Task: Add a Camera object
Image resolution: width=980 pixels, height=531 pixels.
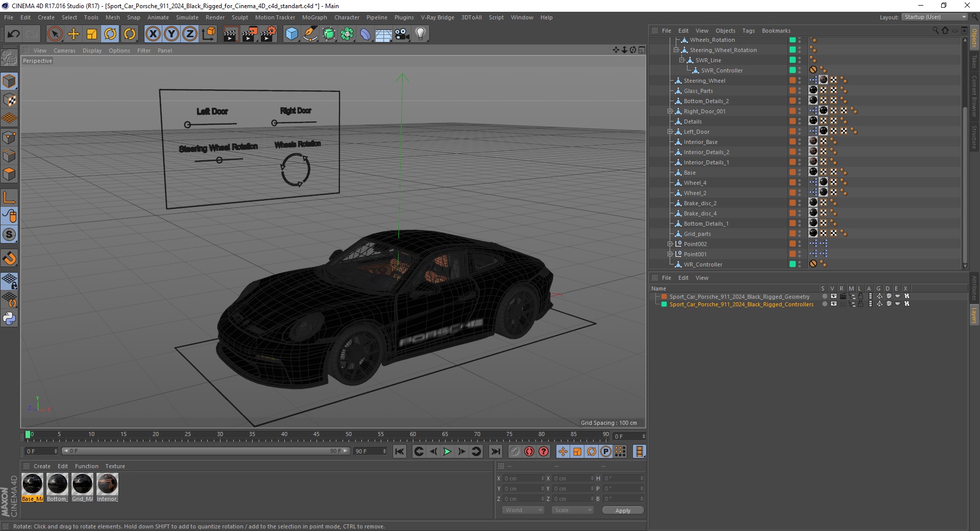Action: (x=402, y=34)
